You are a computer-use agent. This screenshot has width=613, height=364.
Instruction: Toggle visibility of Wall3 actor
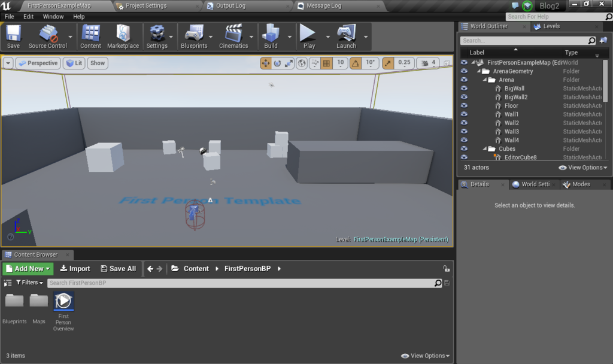[x=464, y=131]
